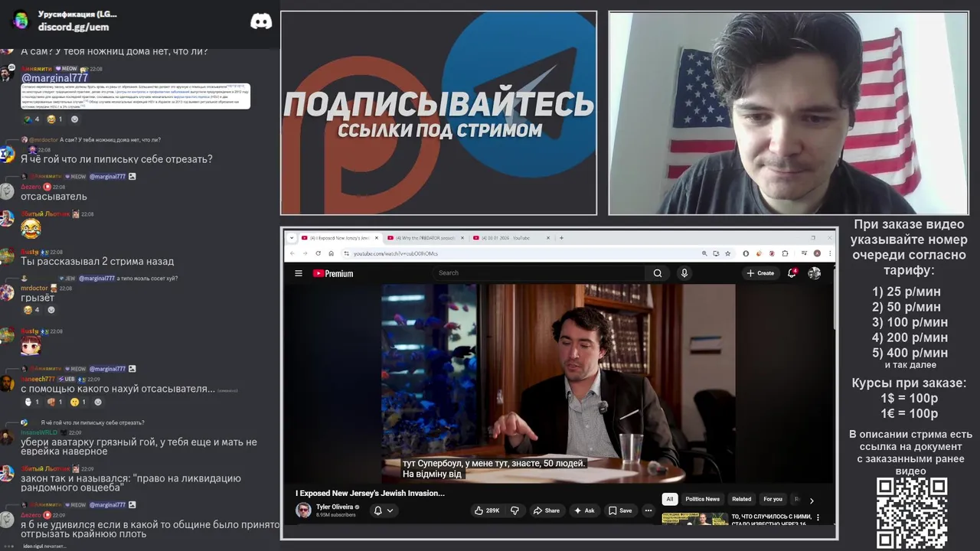Image resolution: width=980 pixels, height=551 pixels.
Task: Open options for the suggested video
Action: tap(818, 518)
